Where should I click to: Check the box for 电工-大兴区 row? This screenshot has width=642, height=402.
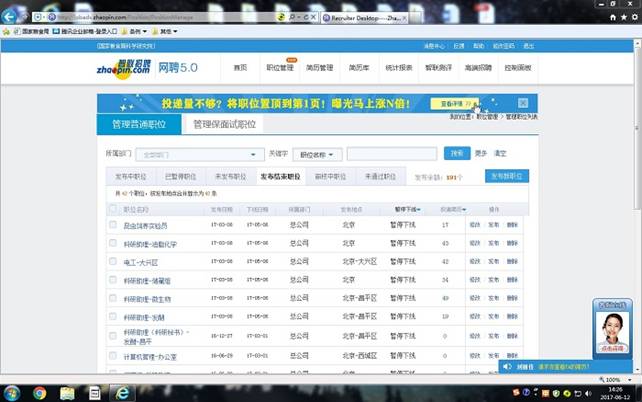113,261
